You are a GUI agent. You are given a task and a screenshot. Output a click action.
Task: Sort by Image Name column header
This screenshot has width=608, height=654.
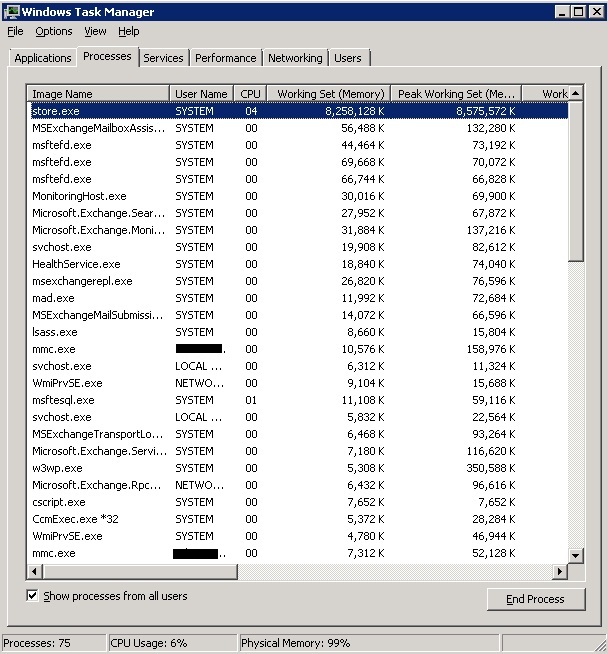point(98,94)
